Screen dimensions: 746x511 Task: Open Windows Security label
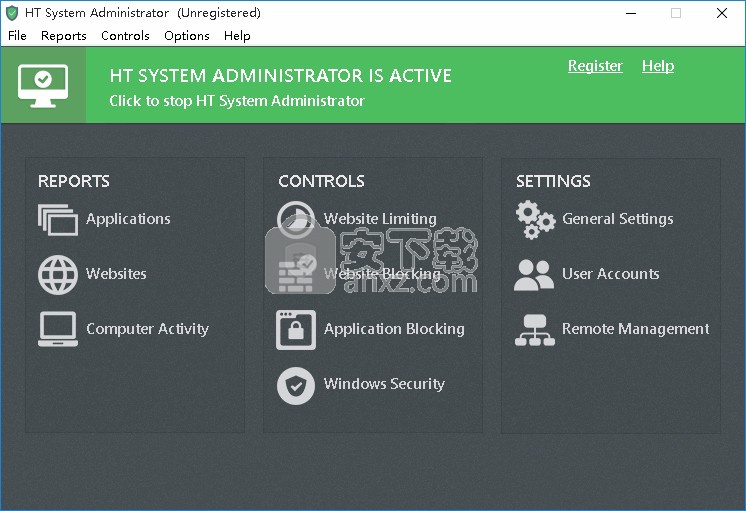point(384,383)
